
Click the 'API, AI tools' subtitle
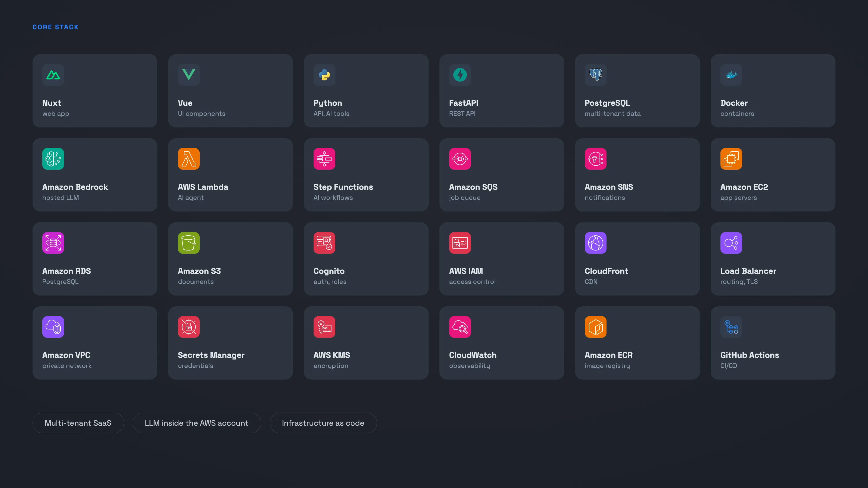pyautogui.click(x=331, y=114)
